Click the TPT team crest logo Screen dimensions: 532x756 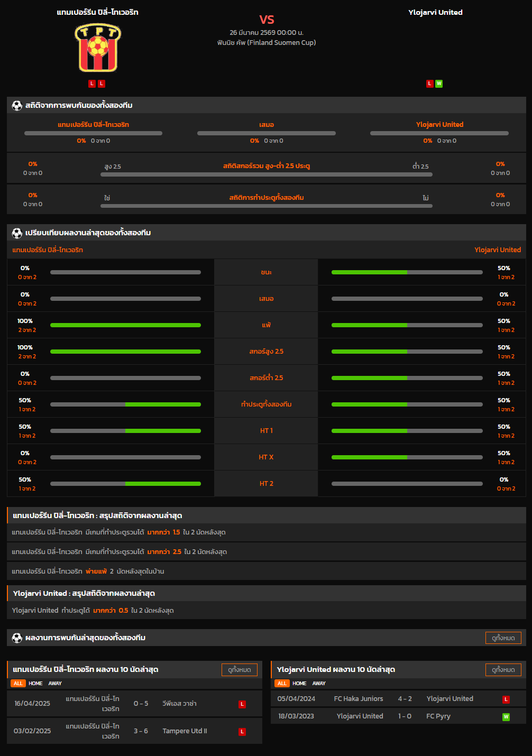tap(98, 48)
